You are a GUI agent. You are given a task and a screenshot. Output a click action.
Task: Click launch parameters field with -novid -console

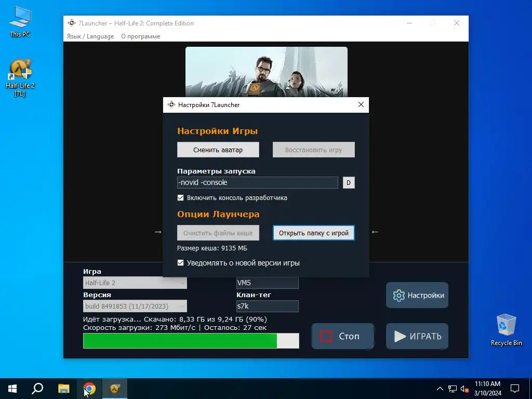point(258,182)
